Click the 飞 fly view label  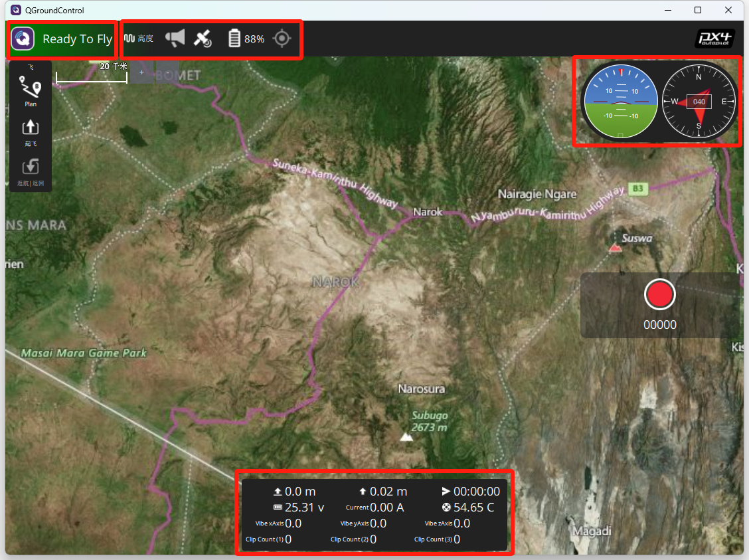click(31, 67)
